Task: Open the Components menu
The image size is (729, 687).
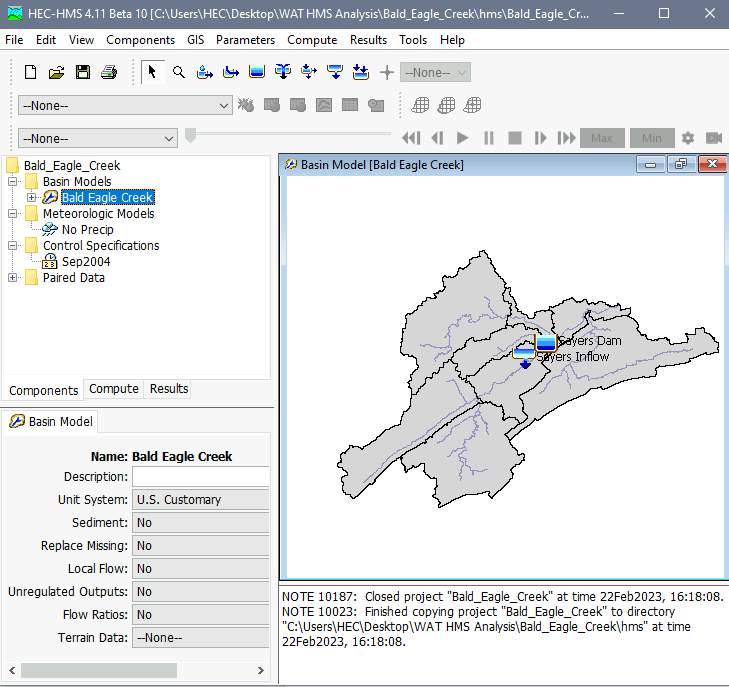Action: click(140, 40)
